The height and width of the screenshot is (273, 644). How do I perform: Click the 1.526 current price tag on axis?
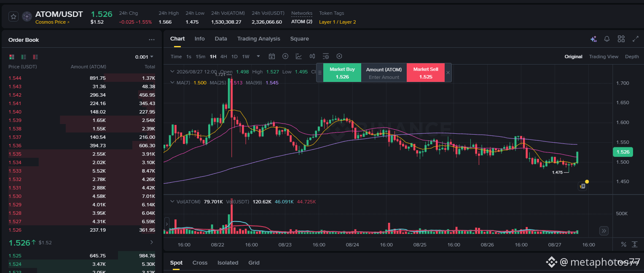click(x=623, y=152)
